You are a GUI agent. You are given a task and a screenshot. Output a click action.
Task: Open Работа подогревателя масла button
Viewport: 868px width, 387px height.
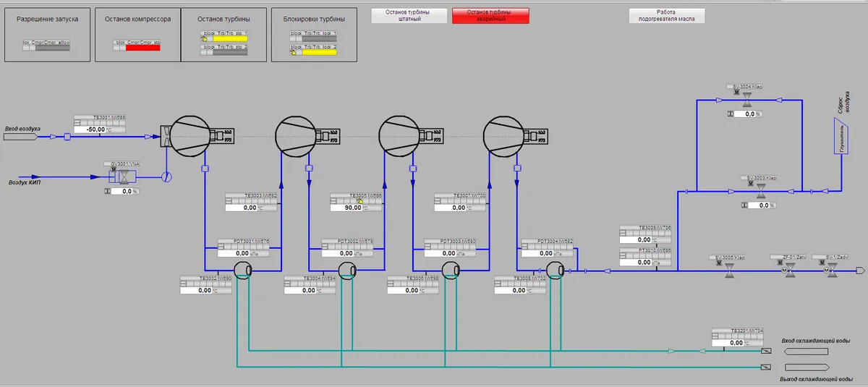pos(666,16)
